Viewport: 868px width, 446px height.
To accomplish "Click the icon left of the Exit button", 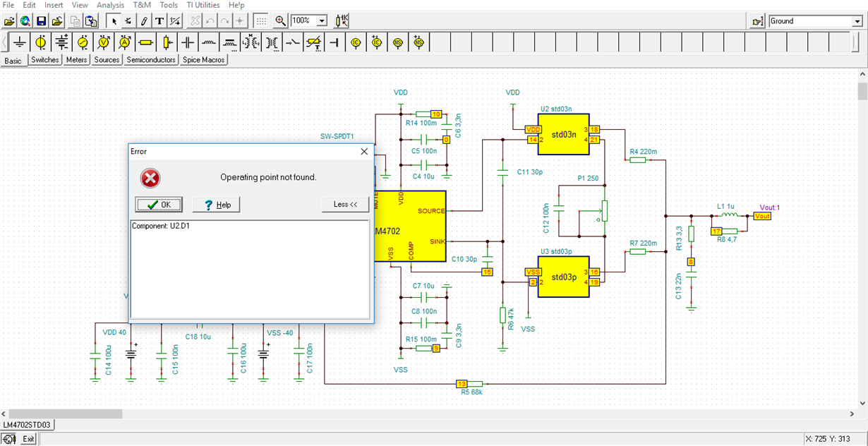I will (x=10, y=439).
